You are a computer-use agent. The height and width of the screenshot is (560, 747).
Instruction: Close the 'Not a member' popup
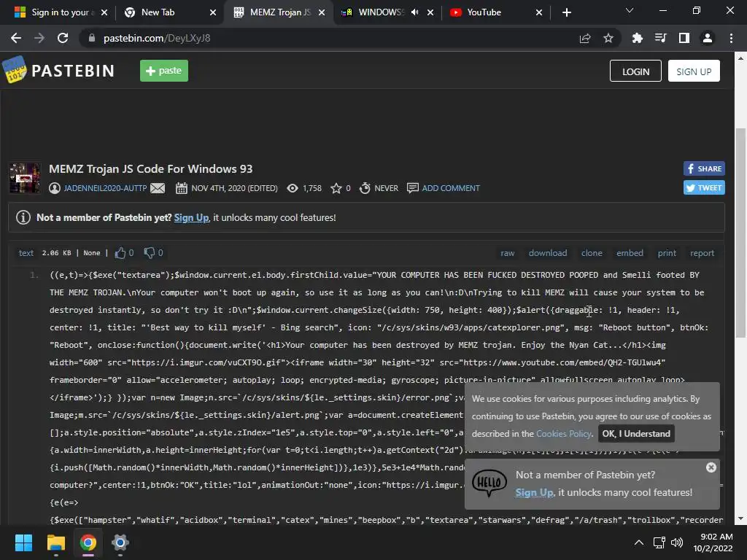[711, 467]
